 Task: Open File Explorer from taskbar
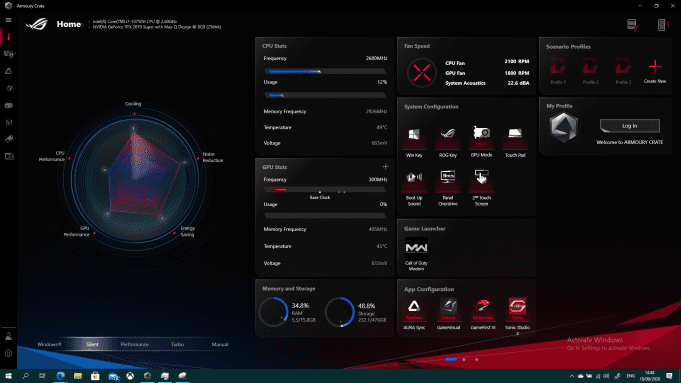pyautogui.click(x=78, y=376)
